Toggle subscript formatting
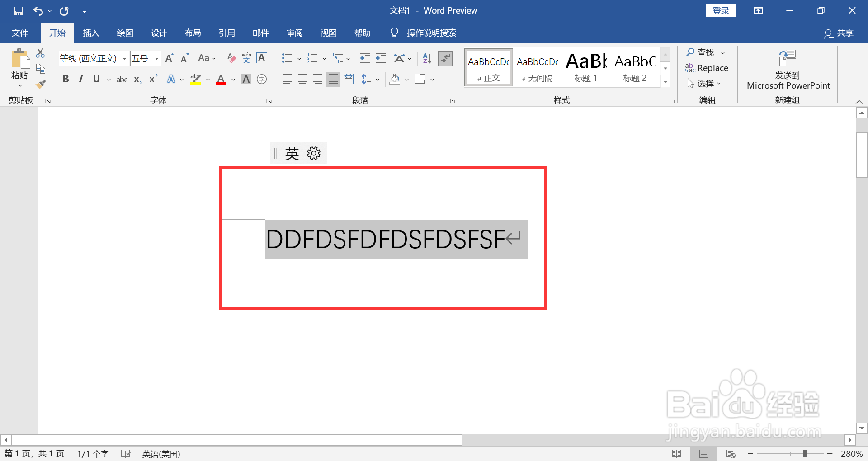The height and width of the screenshot is (461, 868). click(138, 80)
